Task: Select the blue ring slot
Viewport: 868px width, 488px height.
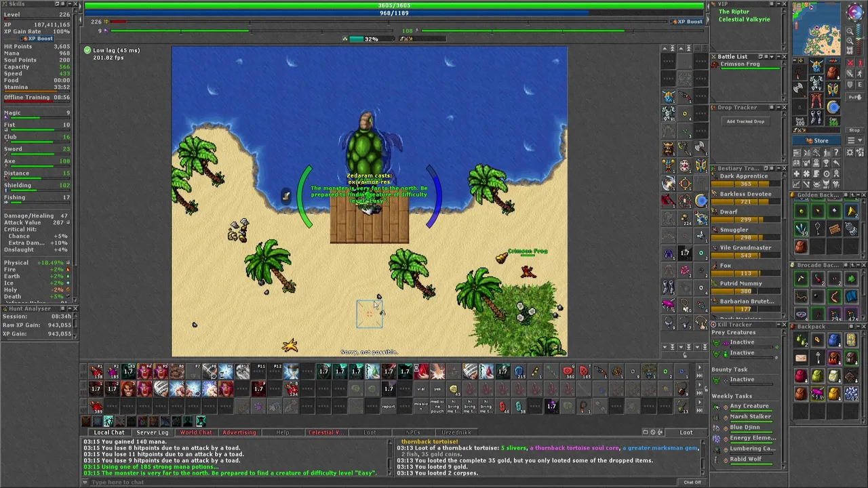Action: point(833,106)
